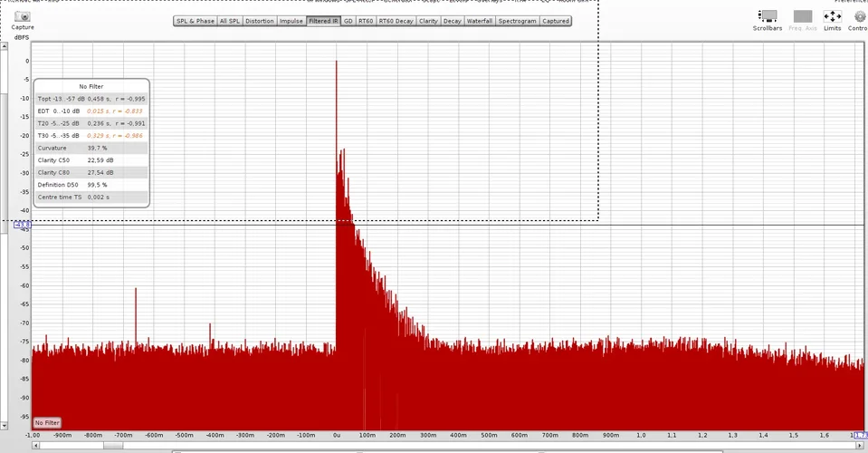This screenshot has width=868, height=453.
Task: Select the Distortion tab
Action: (260, 21)
